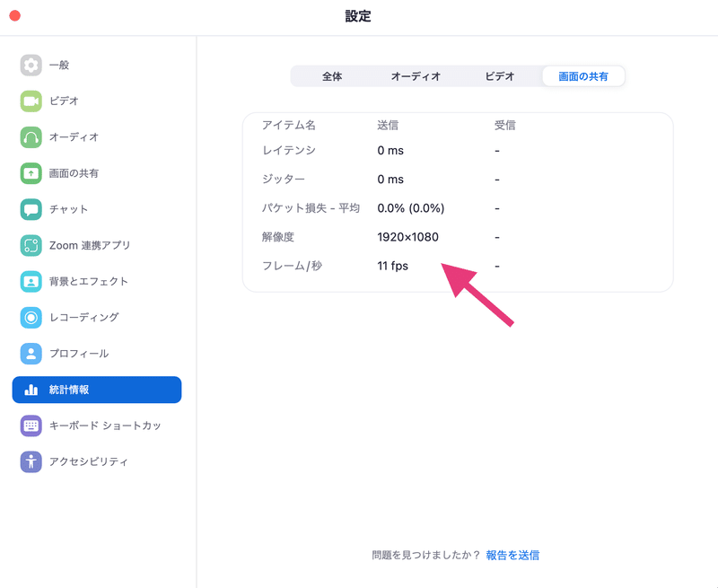The image size is (718, 588).
Task: Open the チャット speech bubble icon
Action: click(x=31, y=209)
